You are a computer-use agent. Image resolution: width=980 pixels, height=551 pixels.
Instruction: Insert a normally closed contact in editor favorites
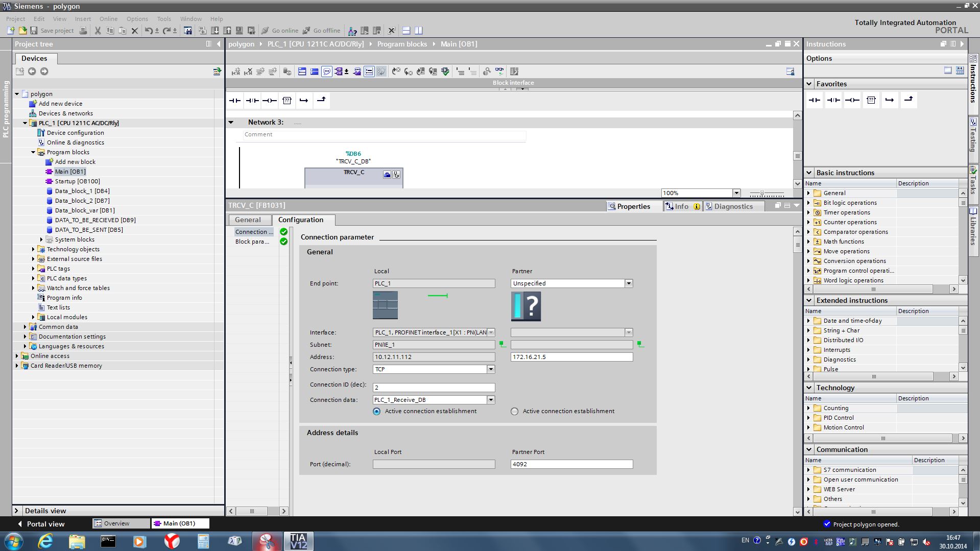pyautogui.click(x=252, y=101)
